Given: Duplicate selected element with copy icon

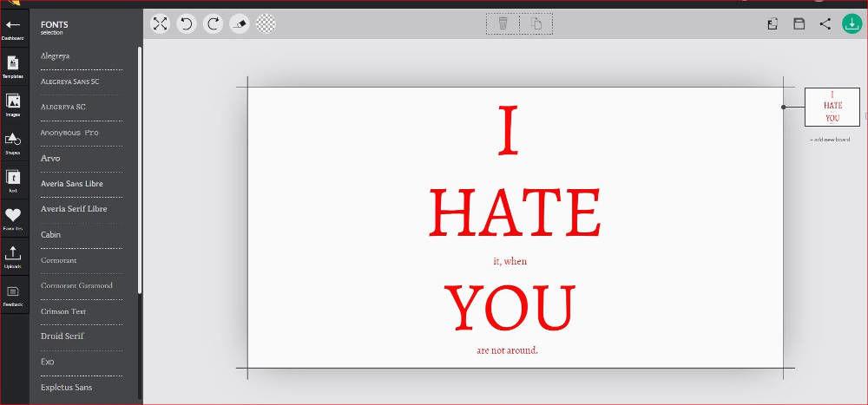Looking at the screenshot, I should [x=536, y=23].
